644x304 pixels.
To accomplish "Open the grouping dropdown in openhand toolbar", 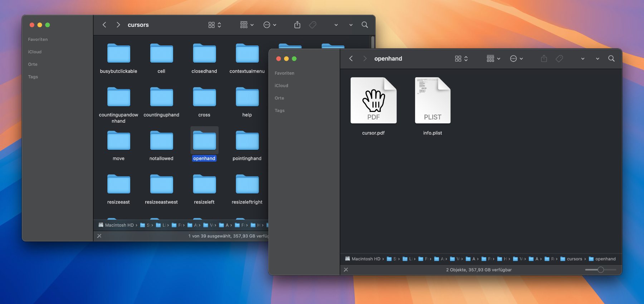I will [x=493, y=59].
